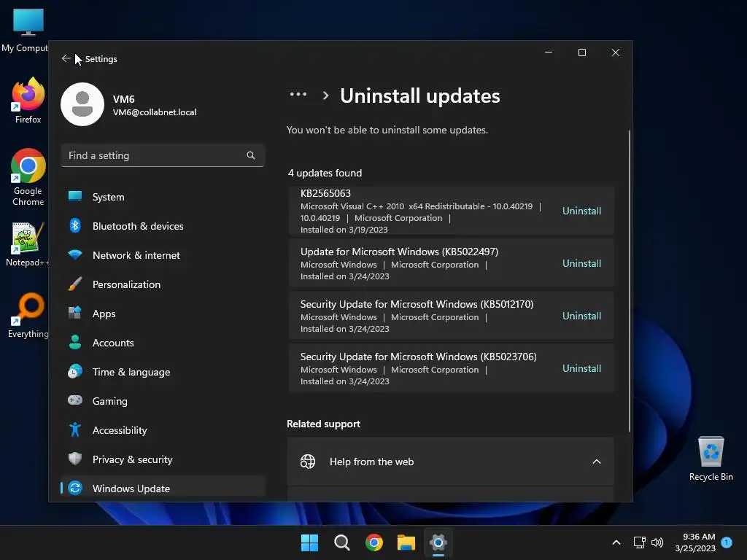Collapse the Help from the web section

click(597, 462)
